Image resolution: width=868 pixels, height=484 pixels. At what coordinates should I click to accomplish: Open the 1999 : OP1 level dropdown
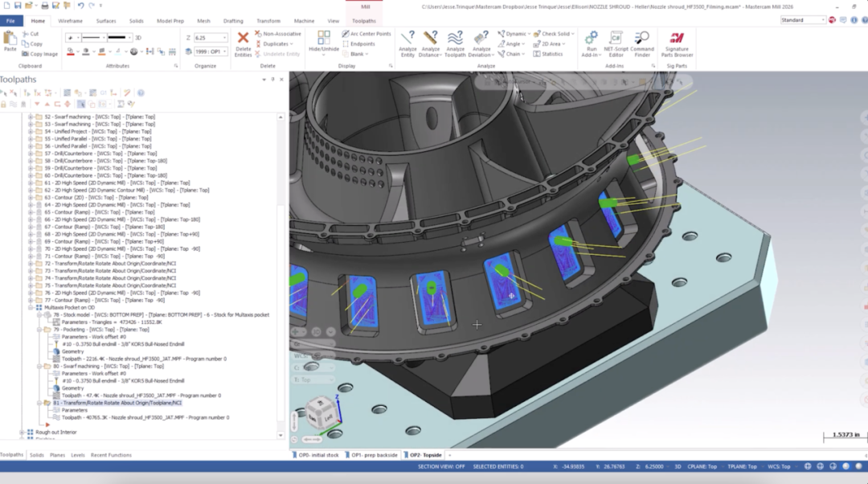pos(225,51)
